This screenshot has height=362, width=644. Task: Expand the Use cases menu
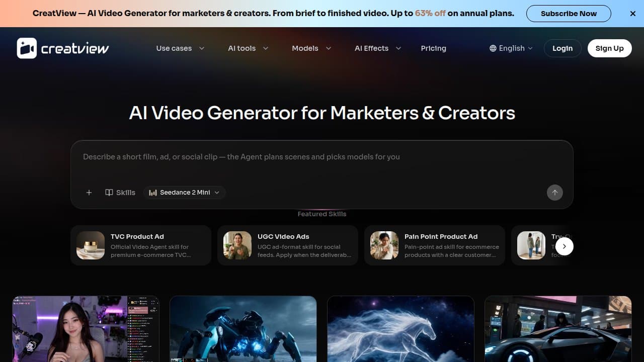tap(180, 48)
